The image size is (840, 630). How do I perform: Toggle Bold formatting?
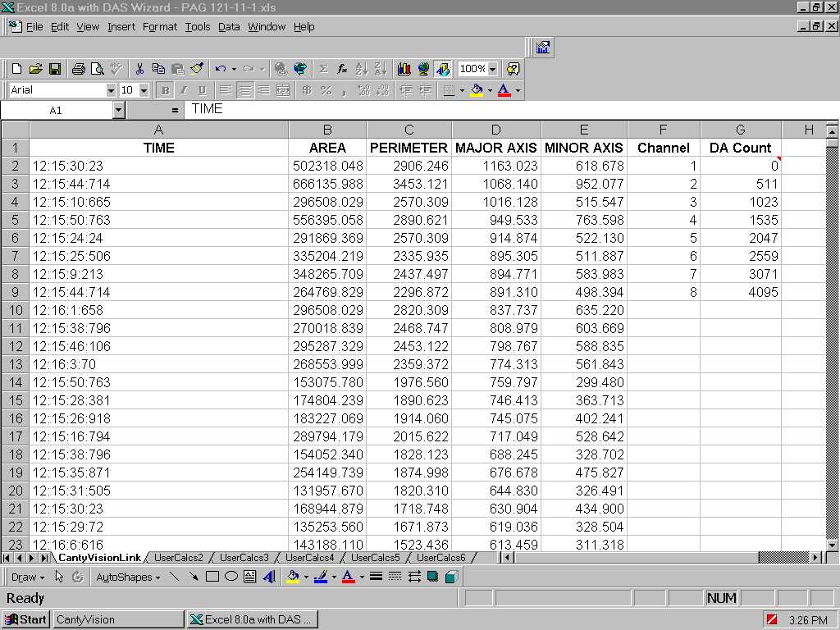[x=165, y=90]
